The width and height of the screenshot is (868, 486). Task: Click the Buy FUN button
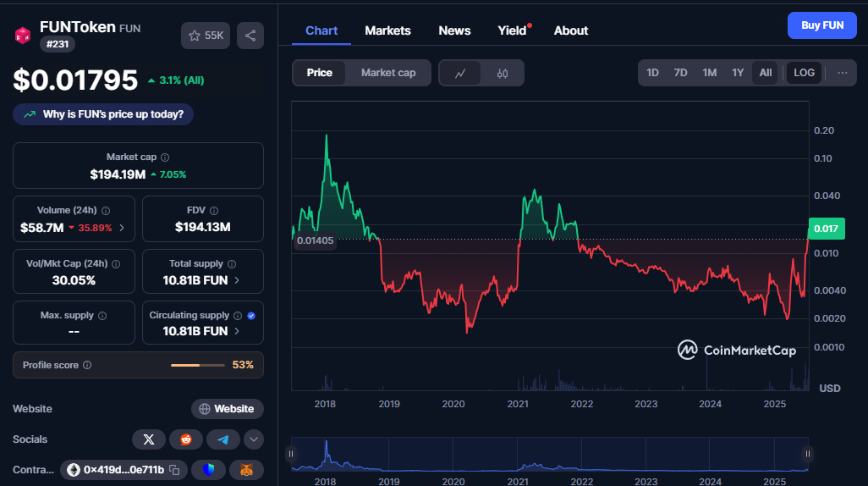(821, 25)
